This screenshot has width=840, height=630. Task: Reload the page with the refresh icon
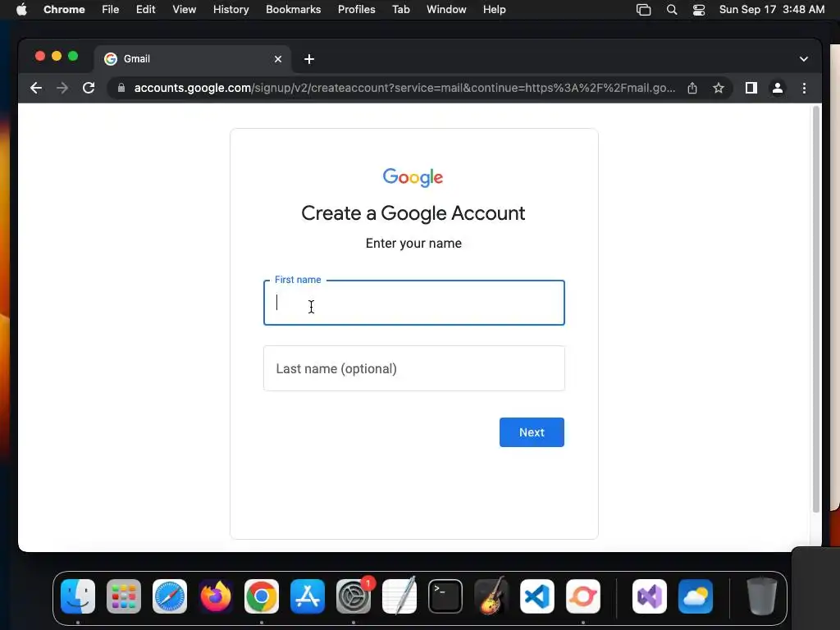pyautogui.click(x=89, y=88)
